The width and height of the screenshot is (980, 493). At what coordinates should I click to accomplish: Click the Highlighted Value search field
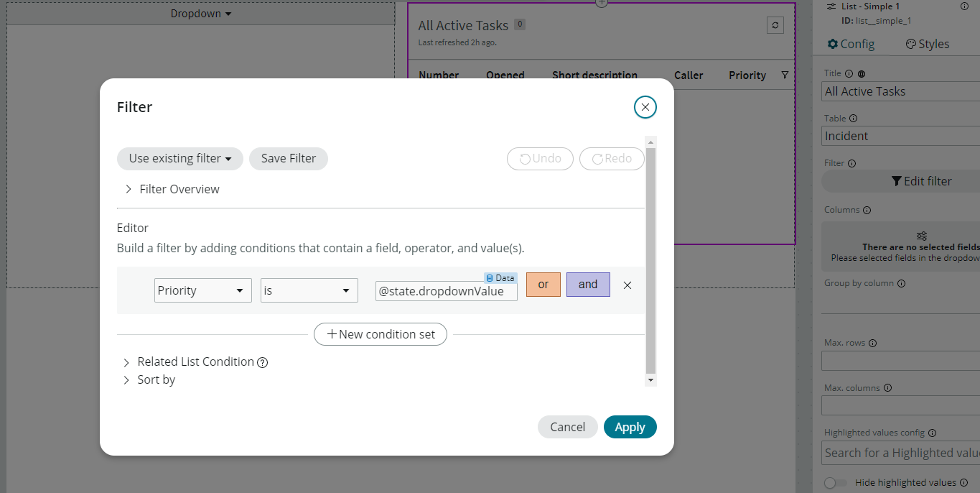tap(901, 453)
